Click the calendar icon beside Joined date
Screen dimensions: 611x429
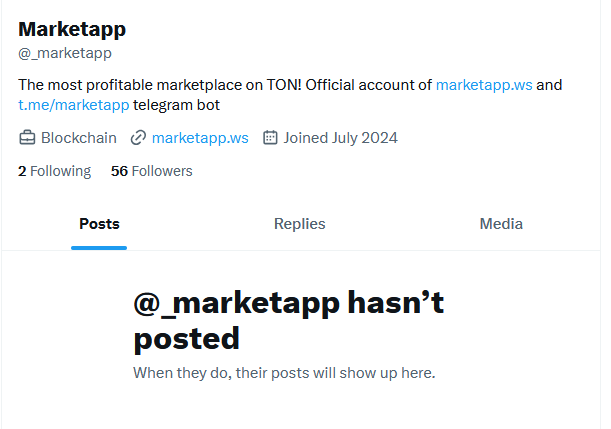point(270,138)
